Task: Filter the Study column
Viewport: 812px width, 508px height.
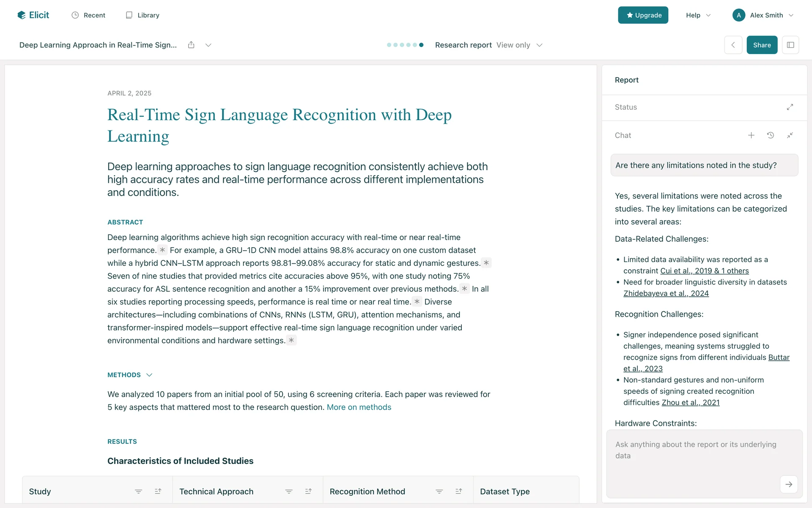Action: click(138, 491)
